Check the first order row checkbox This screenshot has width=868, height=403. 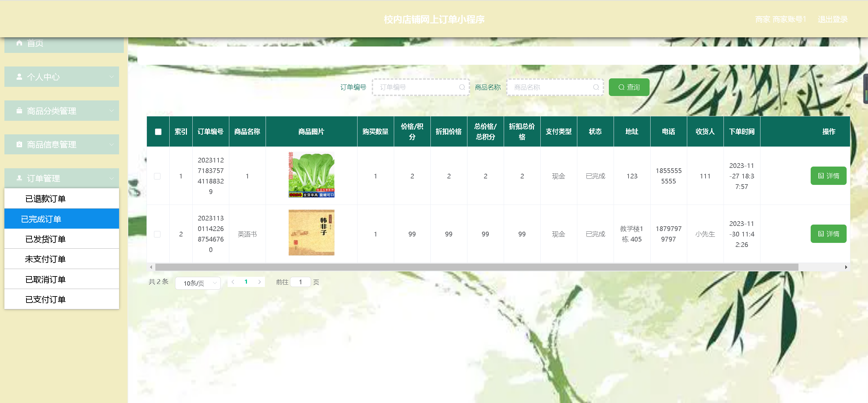[x=157, y=176]
